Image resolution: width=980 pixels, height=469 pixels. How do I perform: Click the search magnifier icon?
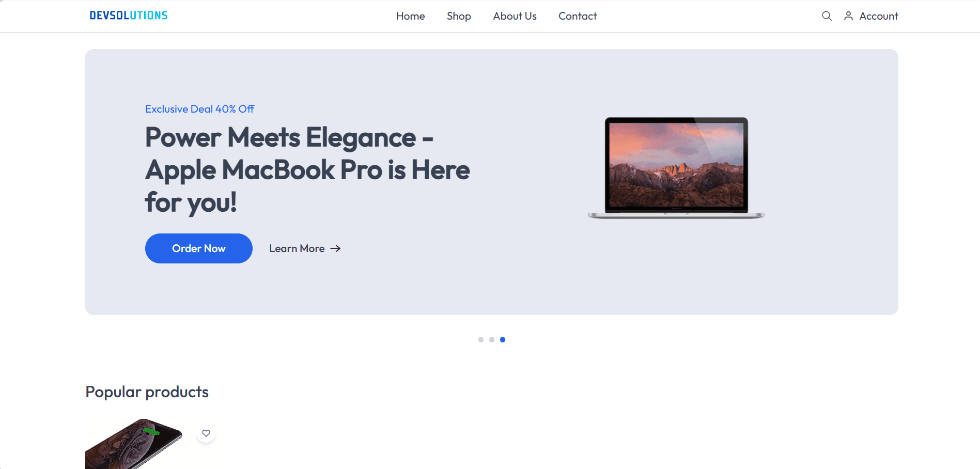pyautogui.click(x=827, y=16)
